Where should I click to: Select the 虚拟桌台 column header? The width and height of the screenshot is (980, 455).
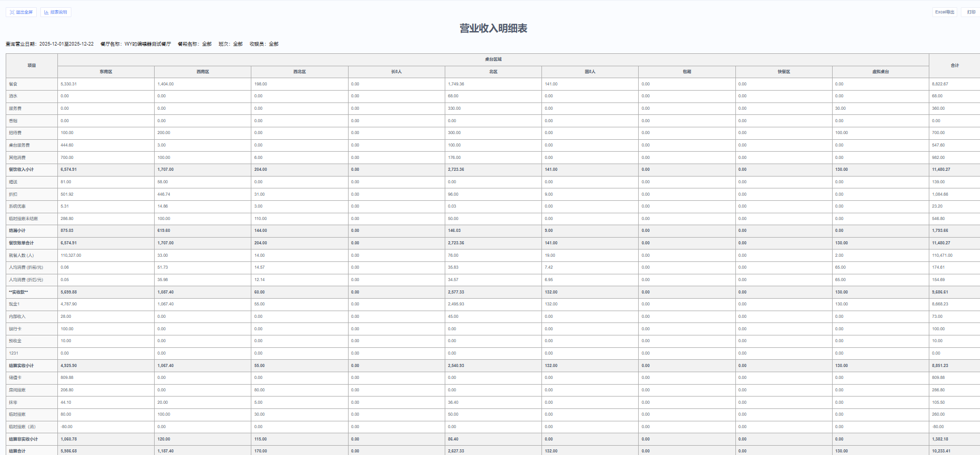coord(880,72)
